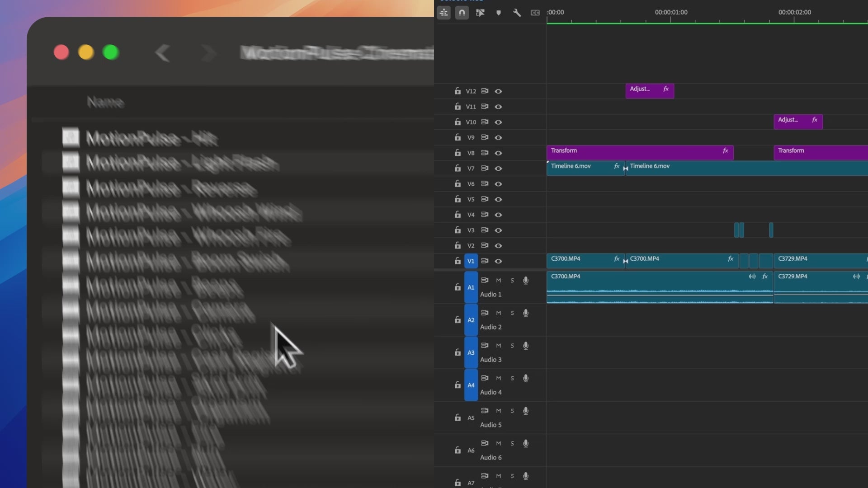Hide track V11 using its eye icon
Screen dimensions: 868x488
[498, 107]
